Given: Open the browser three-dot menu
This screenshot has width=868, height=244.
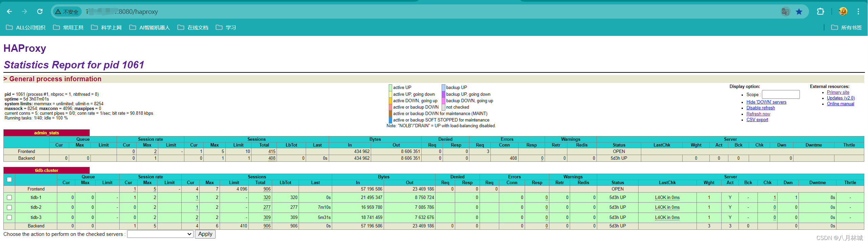Looking at the screenshot, I should (x=858, y=12).
